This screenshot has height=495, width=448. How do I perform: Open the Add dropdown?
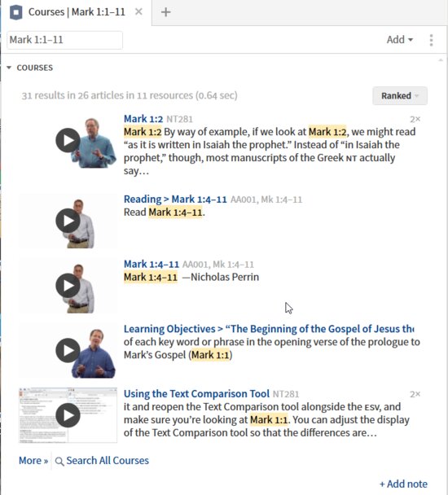[400, 40]
